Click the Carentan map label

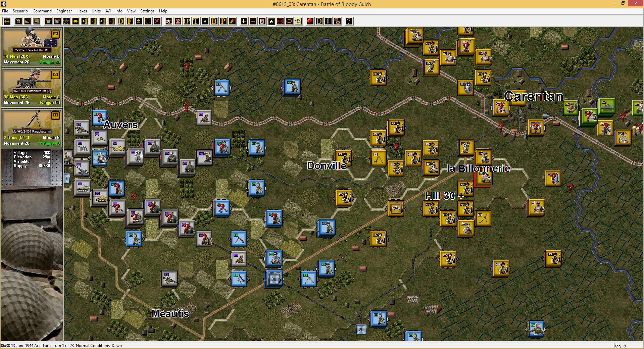pos(534,97)
